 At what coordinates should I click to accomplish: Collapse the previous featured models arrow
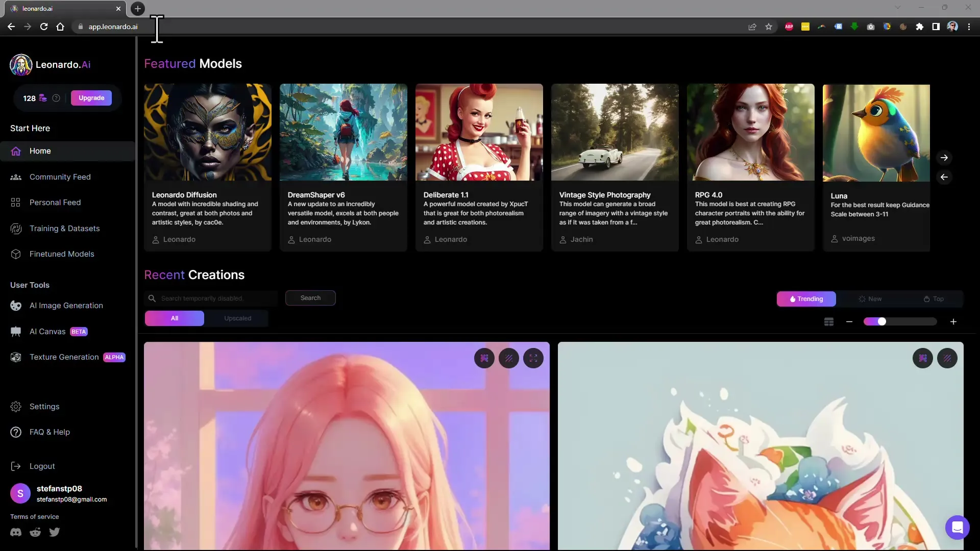click(x=944, y=177)
